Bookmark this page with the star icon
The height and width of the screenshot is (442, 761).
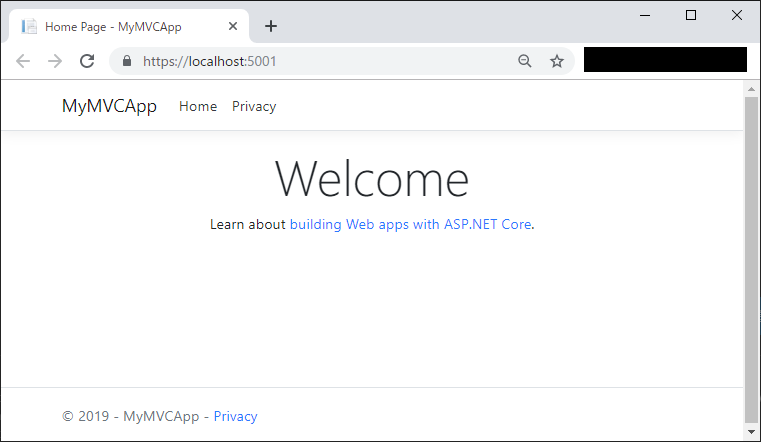pos(557,61)
